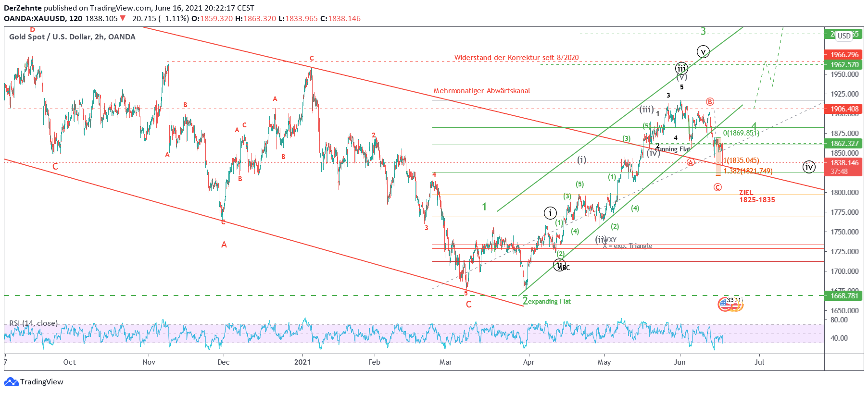This screenshot has width=868, height=393.
Task: Click the current price label 1838.146
Action: point(844,163)
